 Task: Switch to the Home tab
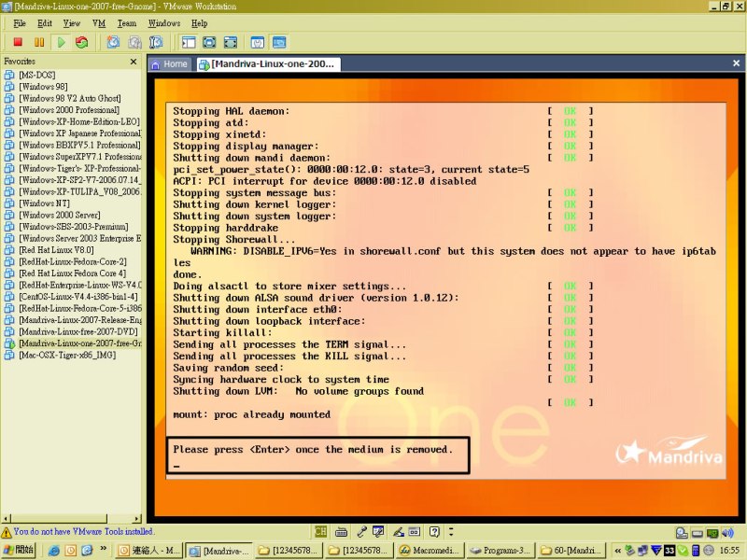click(x=169, y=64)
